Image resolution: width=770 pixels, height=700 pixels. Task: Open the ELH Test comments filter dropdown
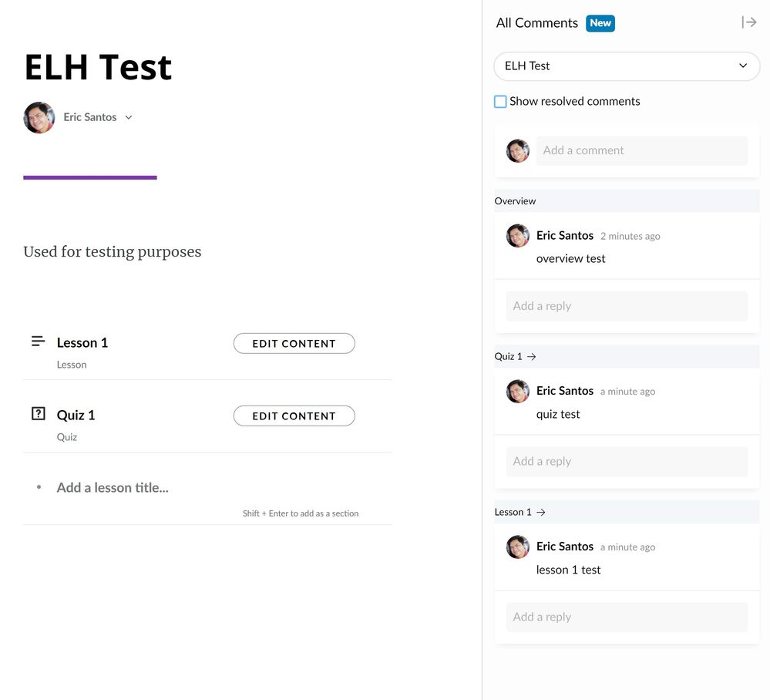tap(627, 66)
